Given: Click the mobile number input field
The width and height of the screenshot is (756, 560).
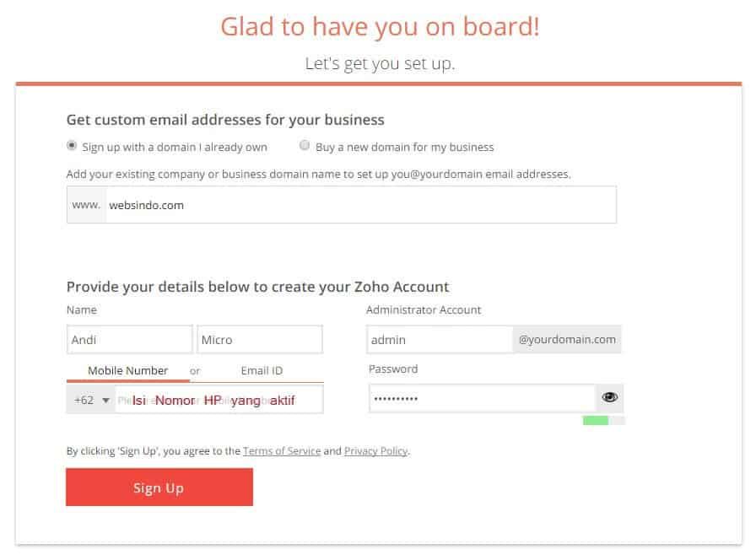Looking at the screenshot, I should click(x=219, y=400).
